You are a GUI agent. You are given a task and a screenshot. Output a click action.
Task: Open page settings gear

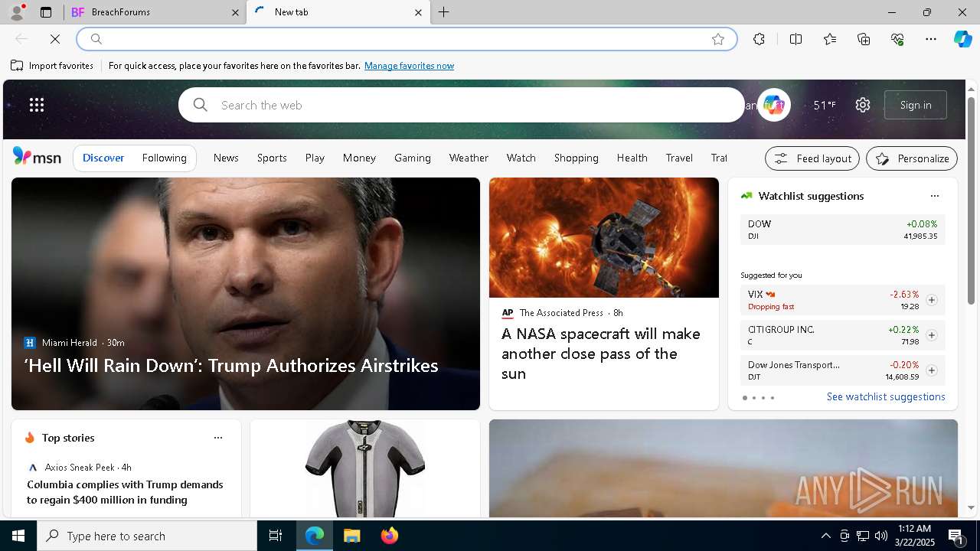(863, 105)
